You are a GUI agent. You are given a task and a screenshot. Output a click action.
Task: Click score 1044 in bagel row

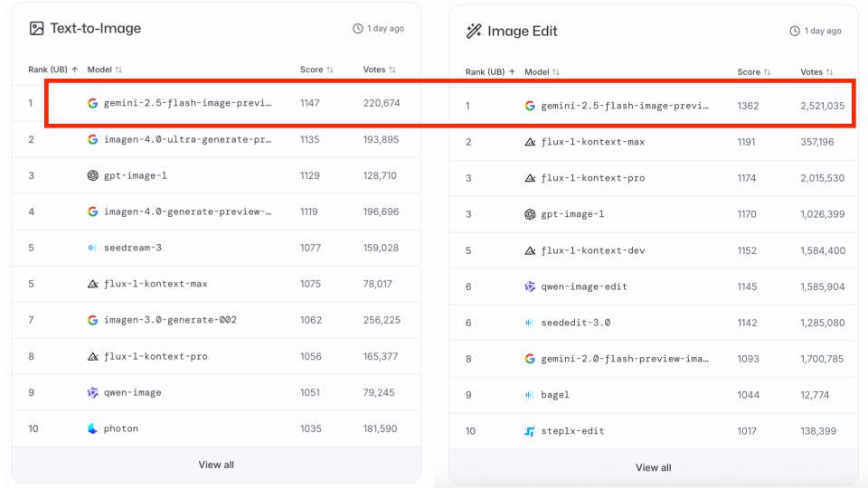tap(748, 395)
